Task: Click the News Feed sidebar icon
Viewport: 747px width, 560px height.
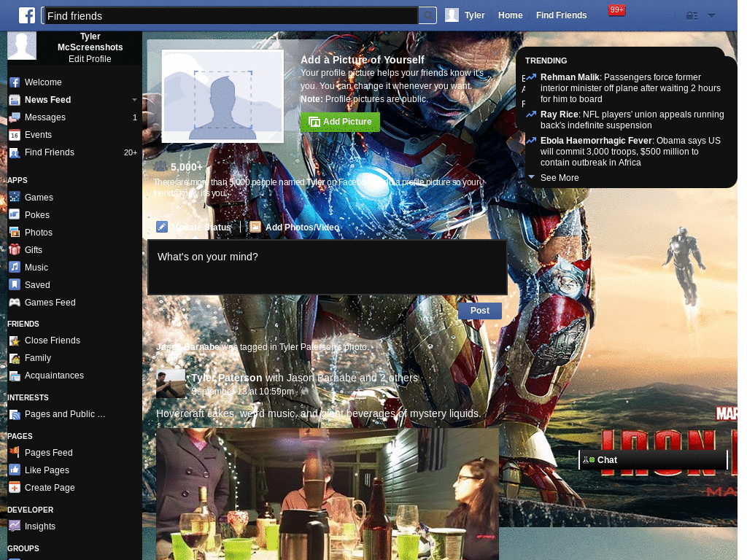Action: click(x=15, y=100)
